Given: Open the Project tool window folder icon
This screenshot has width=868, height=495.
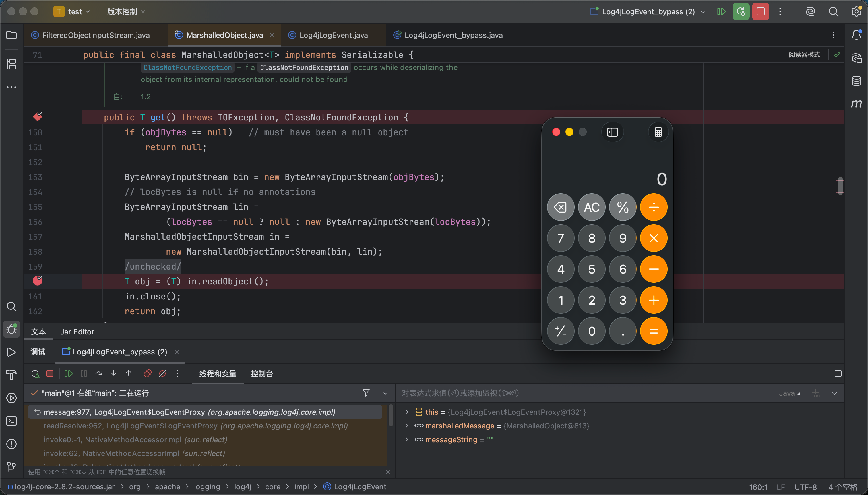Looking at the screenshot, I should click(x=11, y=35).
